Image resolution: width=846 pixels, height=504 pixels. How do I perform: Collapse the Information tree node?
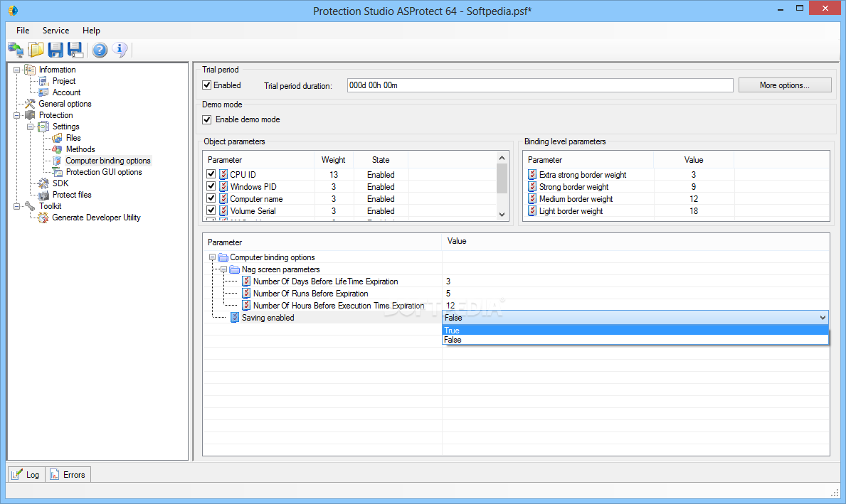(x=17, y=70)
